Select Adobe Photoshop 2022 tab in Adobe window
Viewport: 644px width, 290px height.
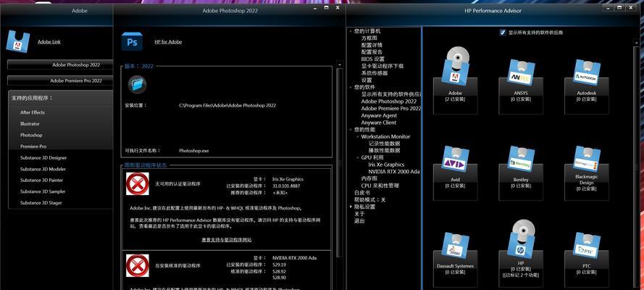[60, 65]
